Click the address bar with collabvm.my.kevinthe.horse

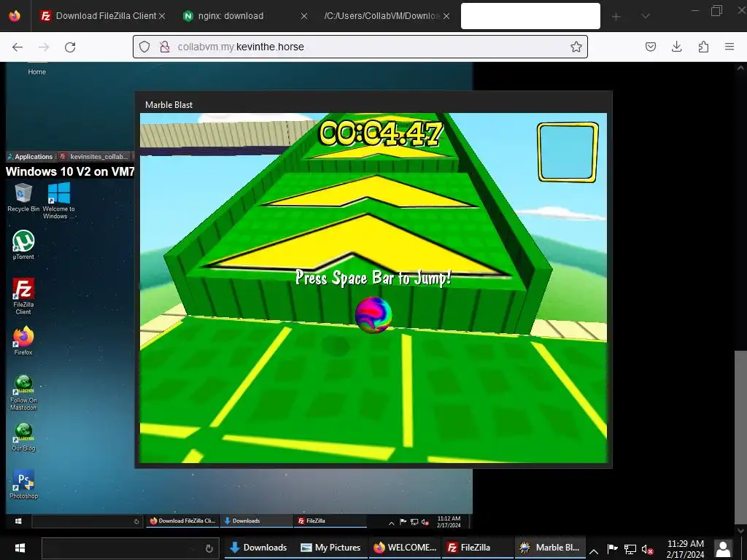click(x=360, y=47)
